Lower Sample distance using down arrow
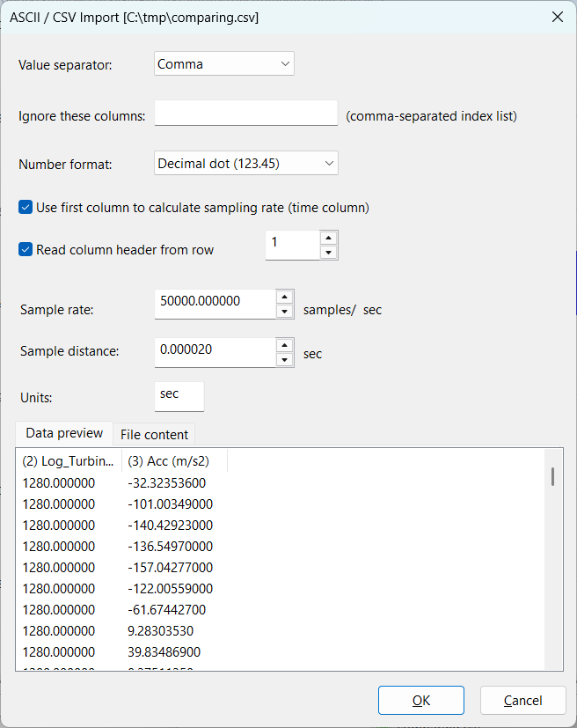This screenshot has width=577, height=728. [284, 360]
